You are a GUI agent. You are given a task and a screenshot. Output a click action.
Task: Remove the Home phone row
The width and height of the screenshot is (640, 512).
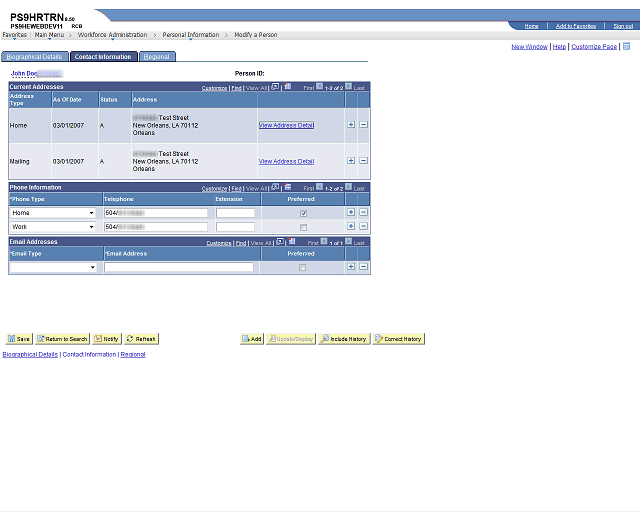(363, 212)
